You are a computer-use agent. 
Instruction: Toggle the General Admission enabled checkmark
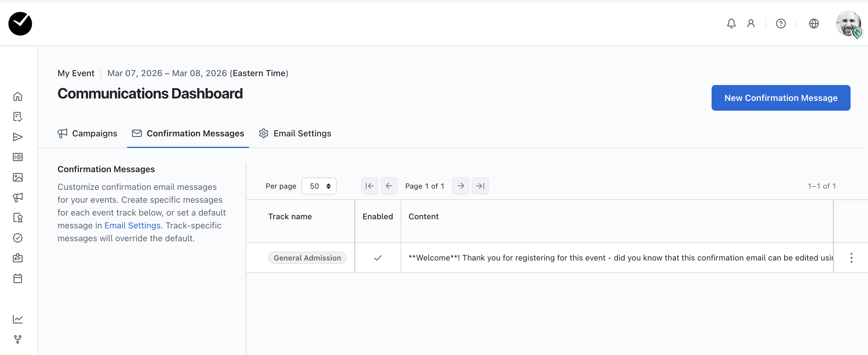(x=377, y=258)
